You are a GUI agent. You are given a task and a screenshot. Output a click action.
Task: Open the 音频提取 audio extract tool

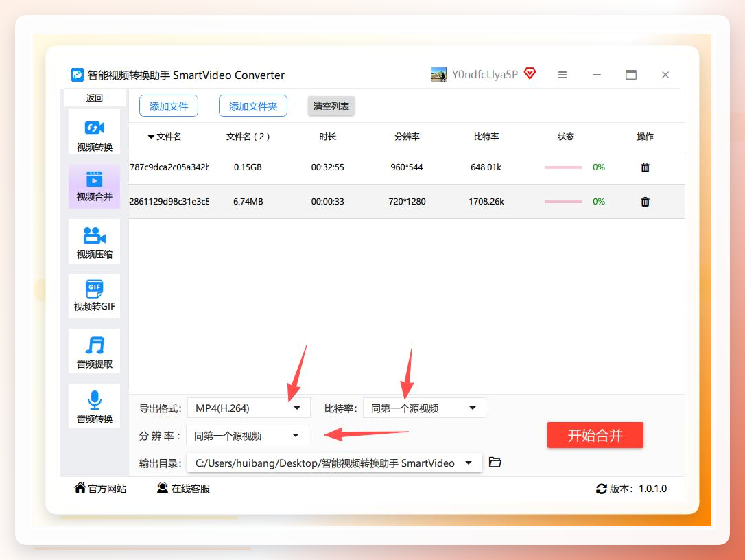pyautogui.click(x=94, y=351)
